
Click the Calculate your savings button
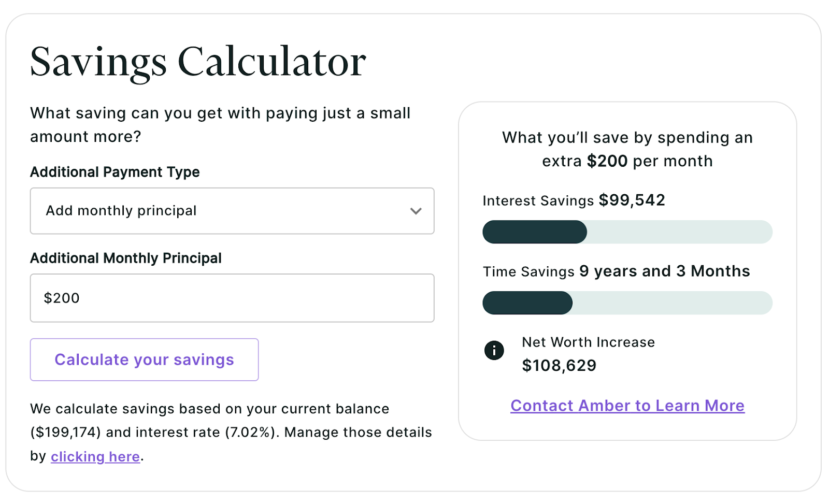[x=144, y=359]
